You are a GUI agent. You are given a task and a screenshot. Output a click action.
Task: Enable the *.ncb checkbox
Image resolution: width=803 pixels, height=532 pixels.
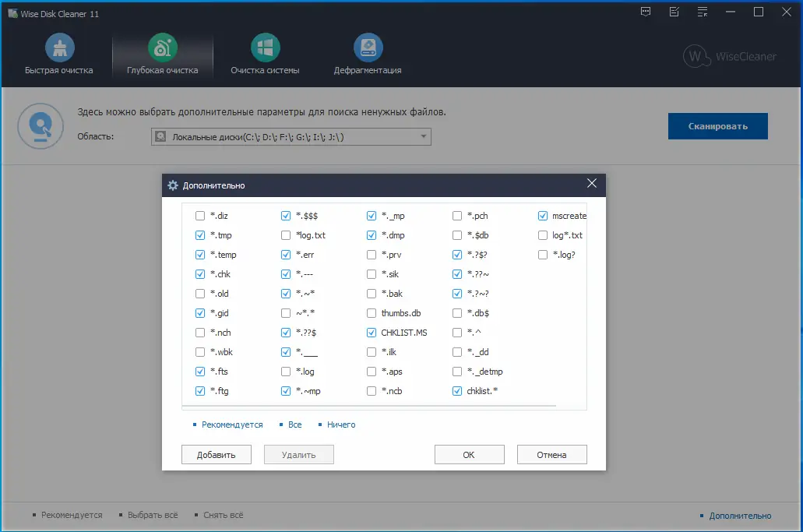tap(372, 391)
